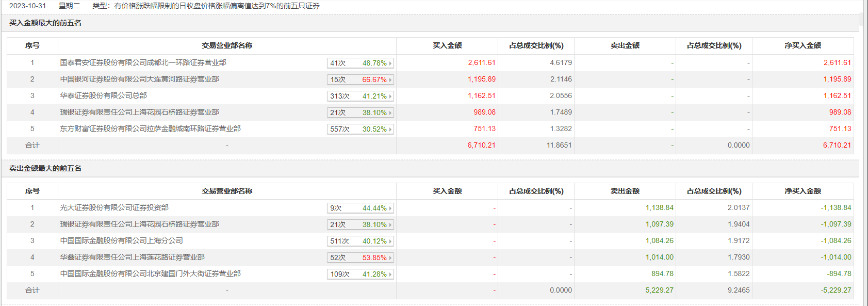Click sell amount 1,084.26
Viewport: 868px width, 306px height.
[660, 240]
